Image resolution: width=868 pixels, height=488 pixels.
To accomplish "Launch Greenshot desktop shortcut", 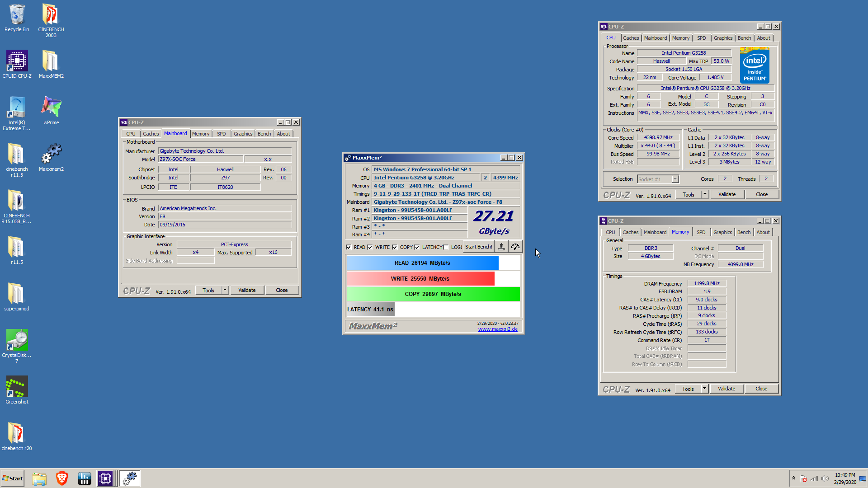I will (x=17, y=390).
